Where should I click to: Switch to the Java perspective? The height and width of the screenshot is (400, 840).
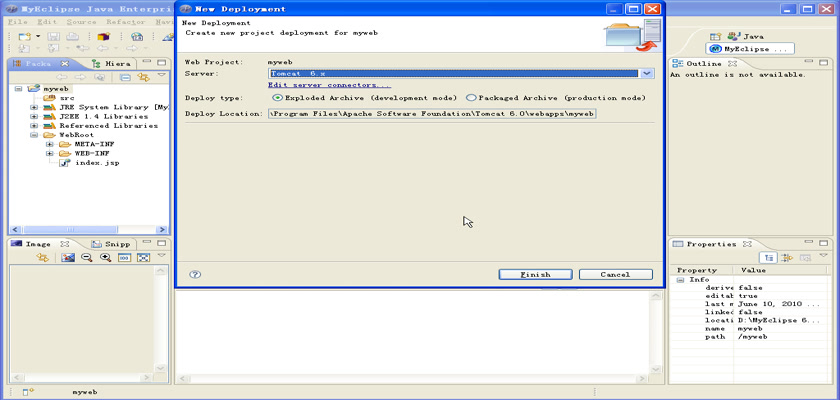745,36
